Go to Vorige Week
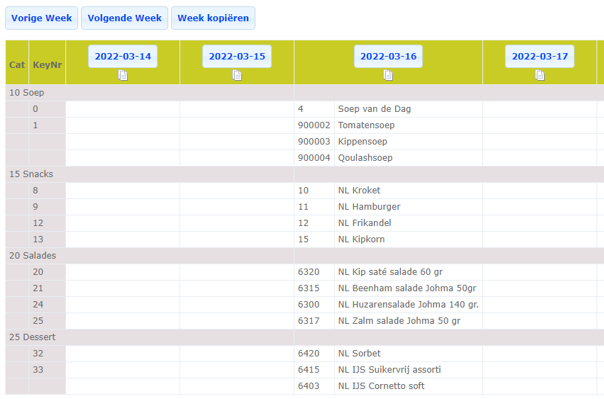Image resolution: width=604 pixels, height=399 pixels. (x=42, y=18)
